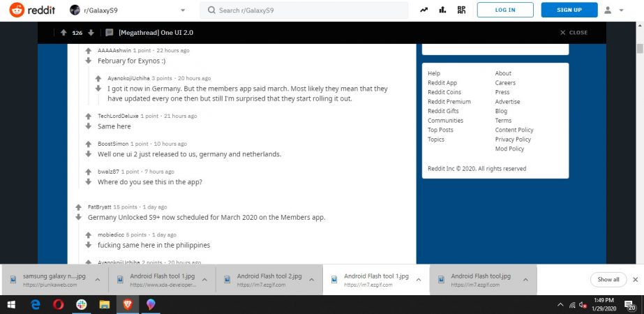Close the downloads bar
This screenshot has width=644, height=314.
click(x=636, y=280)
